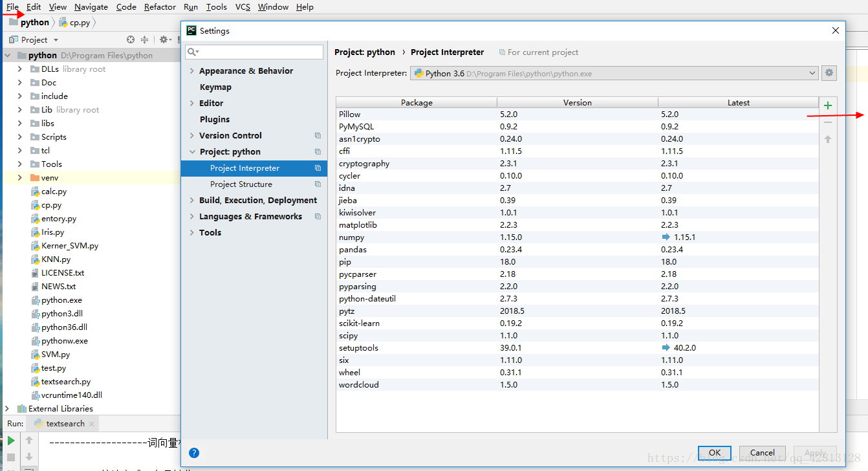Image resolution: width=868 pixels, height=471 pixels.
Task: Select Project Structure settings page
Action: tap(241, 184)
